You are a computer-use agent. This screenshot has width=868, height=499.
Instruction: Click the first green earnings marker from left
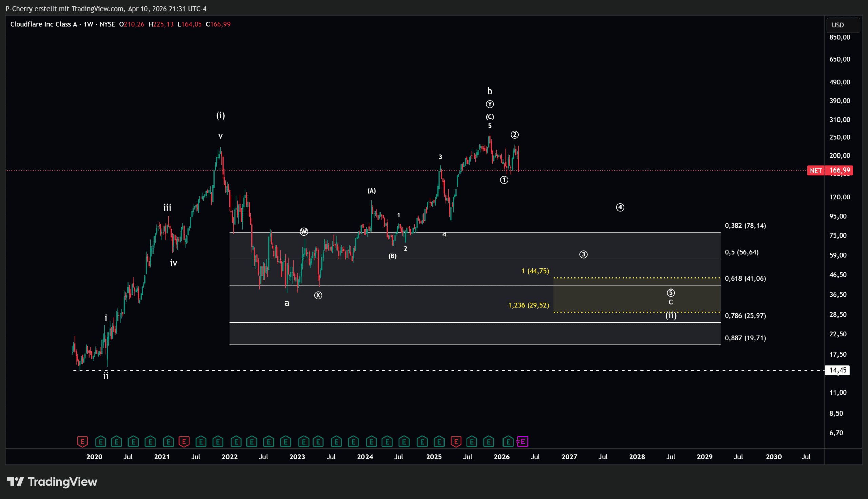pyautogui.click(x=100, y=442)
